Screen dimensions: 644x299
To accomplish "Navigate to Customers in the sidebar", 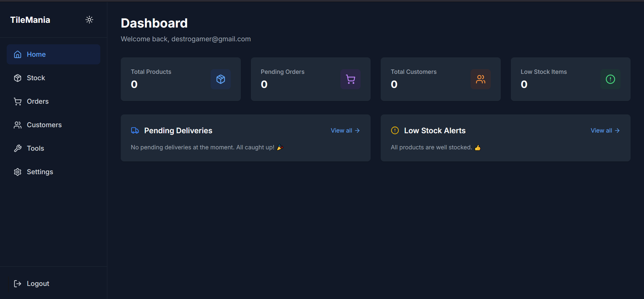I will (44, 125).
